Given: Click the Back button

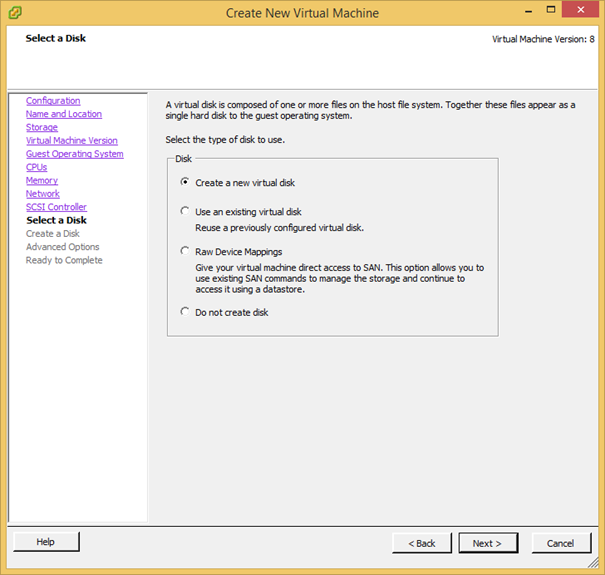Looking at the screenshot, I should (422, 543).
